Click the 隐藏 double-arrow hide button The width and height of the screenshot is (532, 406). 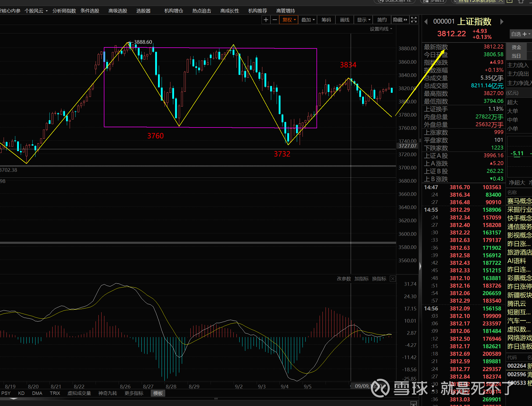click(400, 20)
